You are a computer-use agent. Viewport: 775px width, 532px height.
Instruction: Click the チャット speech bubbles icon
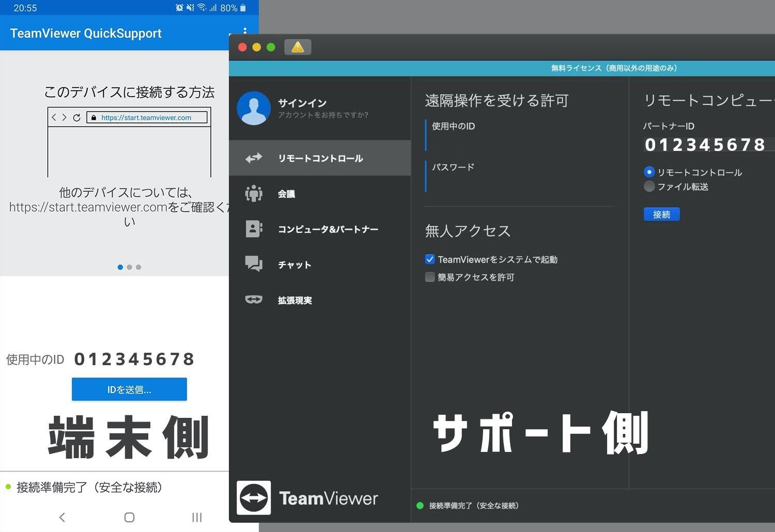pyautogui.click(x=254, y=264)
